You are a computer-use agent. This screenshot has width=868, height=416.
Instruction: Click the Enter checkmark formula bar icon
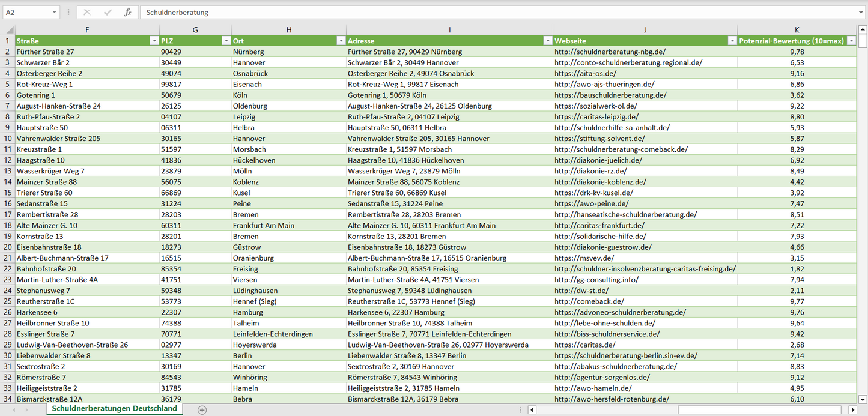click(108, 12)
